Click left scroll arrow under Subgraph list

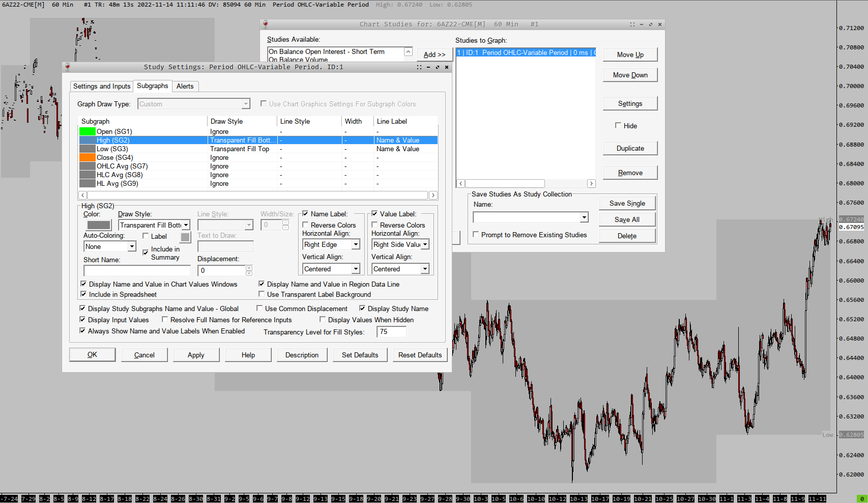pos(82,195)
